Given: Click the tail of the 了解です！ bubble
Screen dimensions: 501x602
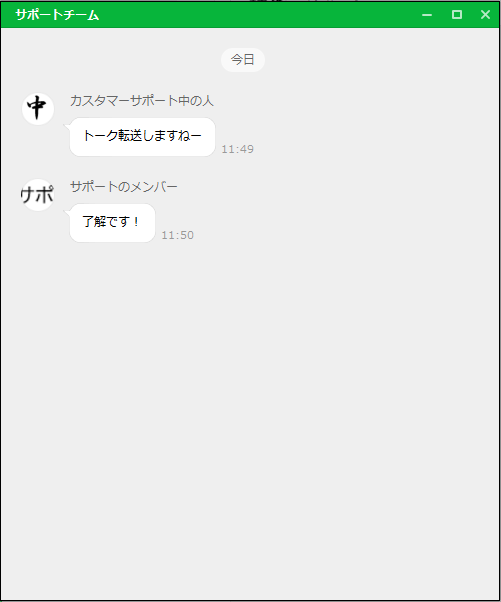Looking at the screenshot, I should [x=67, y=212].
